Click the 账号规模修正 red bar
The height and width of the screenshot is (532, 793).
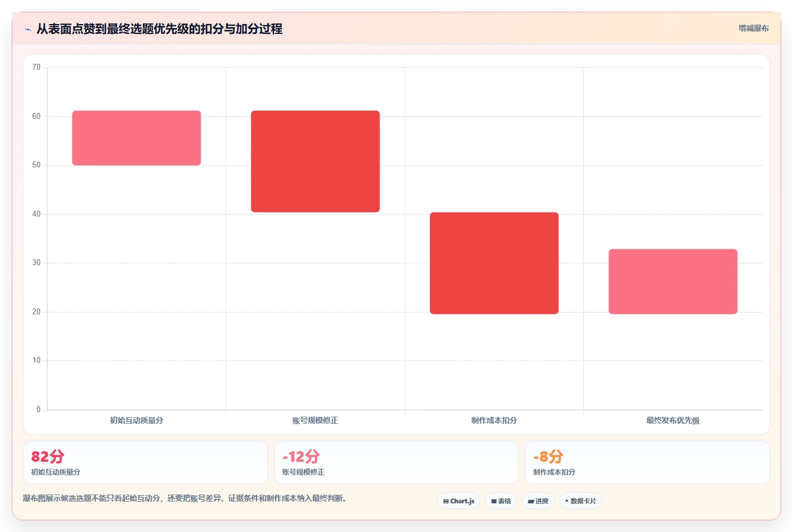315,162
